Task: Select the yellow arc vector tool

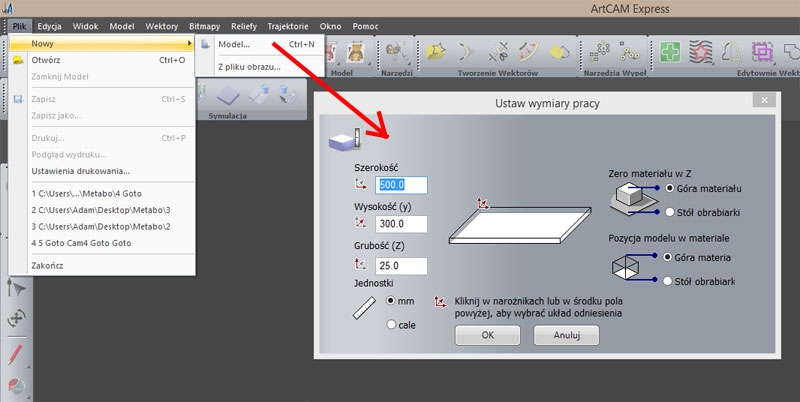Action: [466, 52]
